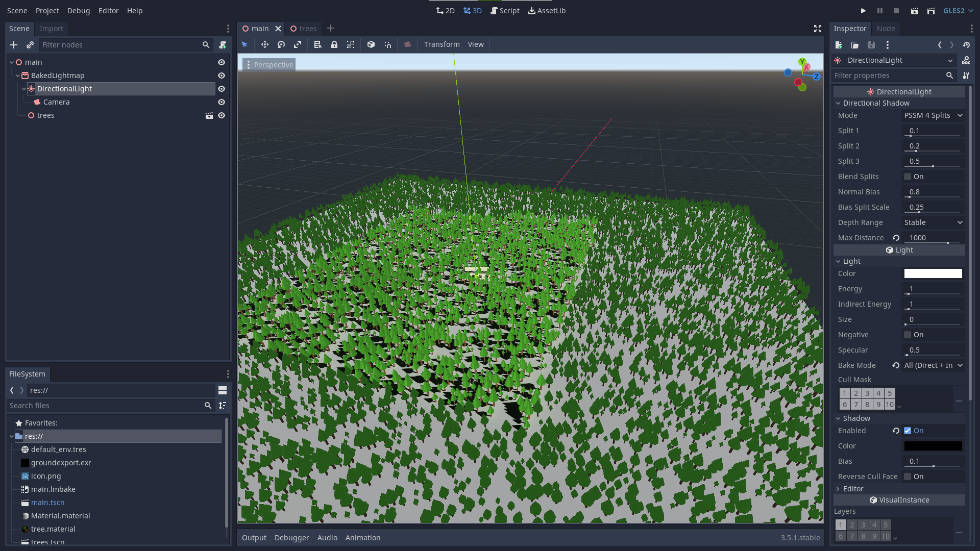Switch to the trees scene tab
Viewport: 980px width, 551px height.
point(308,29)
